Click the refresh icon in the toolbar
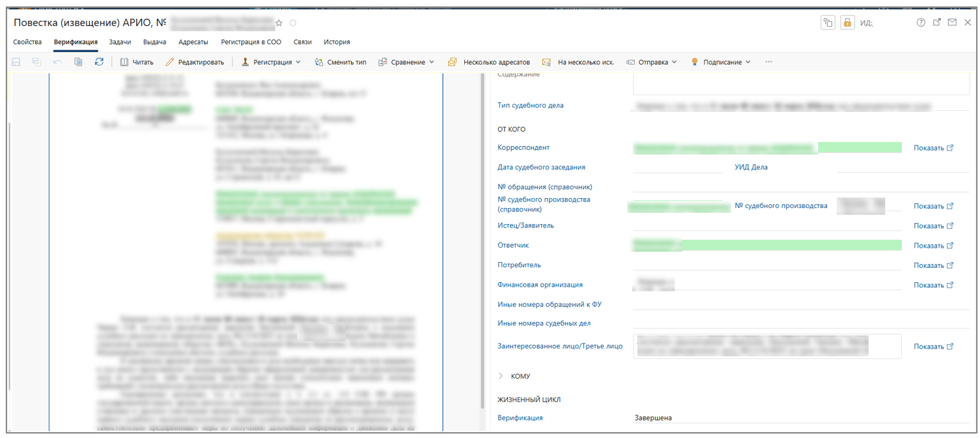The height and width of the screenshot is (438, 980). [x=99, y=62]
